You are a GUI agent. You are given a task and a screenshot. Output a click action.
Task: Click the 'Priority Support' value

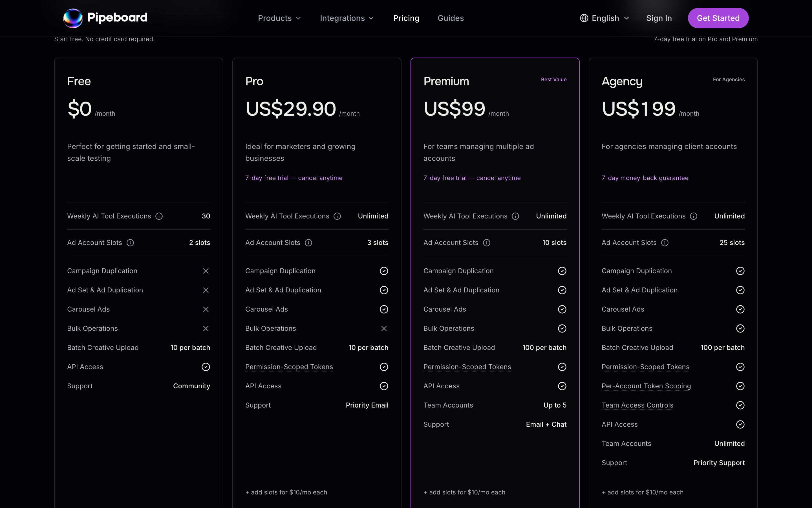tap(719, 463)
